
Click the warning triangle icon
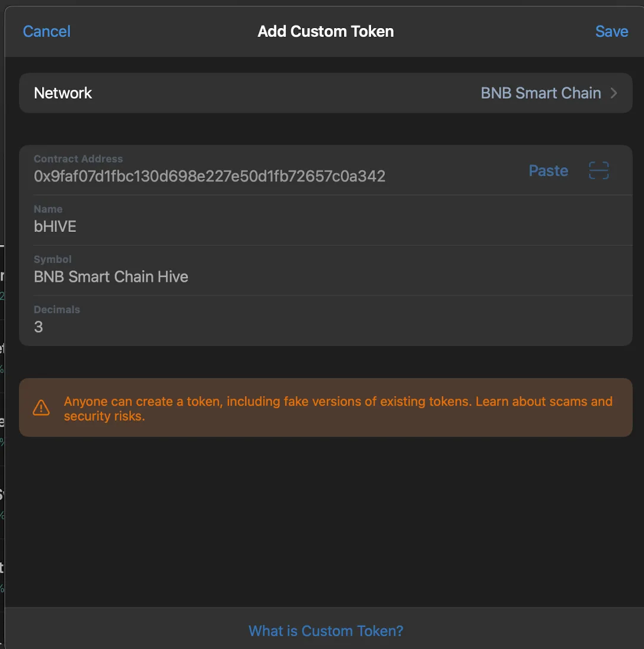pyautogui.click(x=42, y=408)
